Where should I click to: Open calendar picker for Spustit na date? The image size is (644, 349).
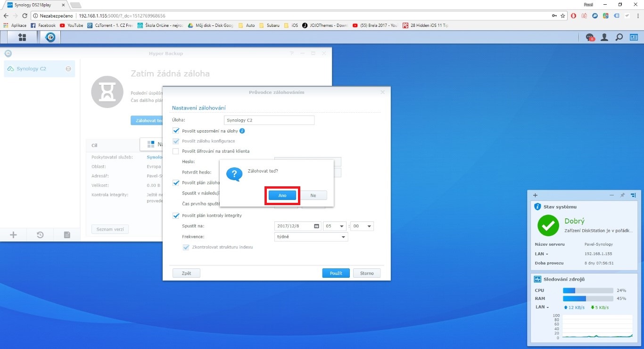pos(317,226)
